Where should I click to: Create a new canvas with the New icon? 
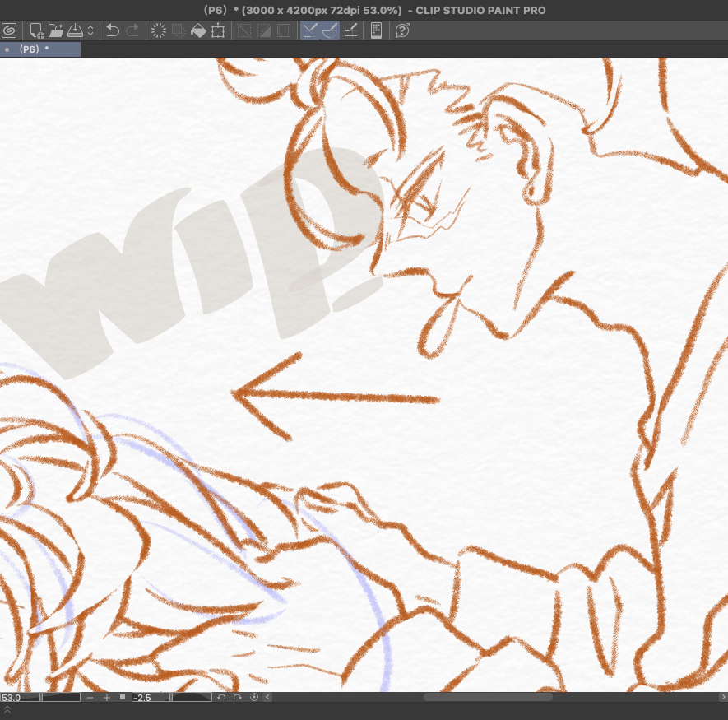[x=35, y=30]
